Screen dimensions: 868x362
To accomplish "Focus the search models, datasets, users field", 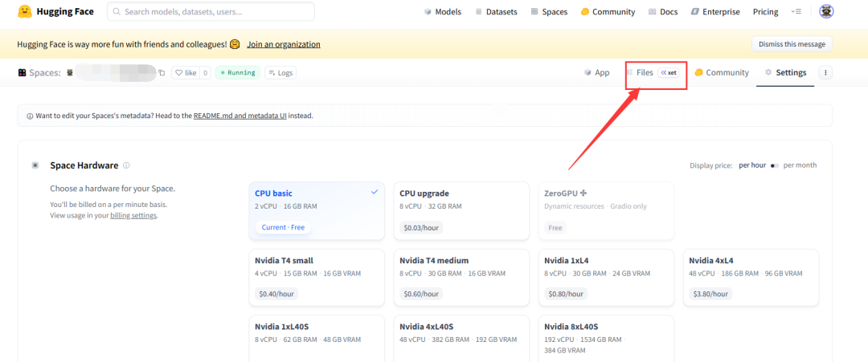I will click(x=211, y=11).
